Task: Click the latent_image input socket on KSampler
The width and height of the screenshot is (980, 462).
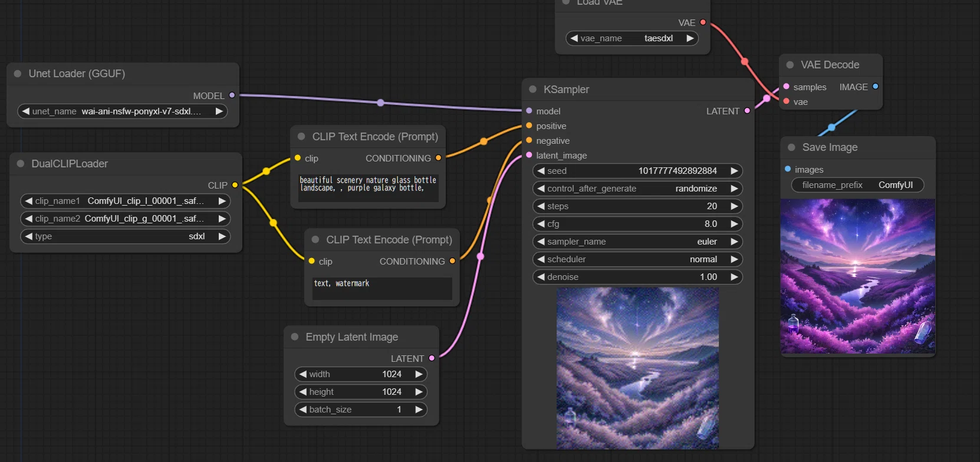Action: [529, 155]
